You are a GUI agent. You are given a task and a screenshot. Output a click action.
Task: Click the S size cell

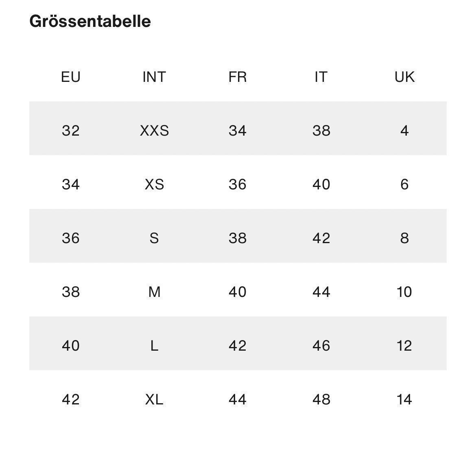(154, 238)
